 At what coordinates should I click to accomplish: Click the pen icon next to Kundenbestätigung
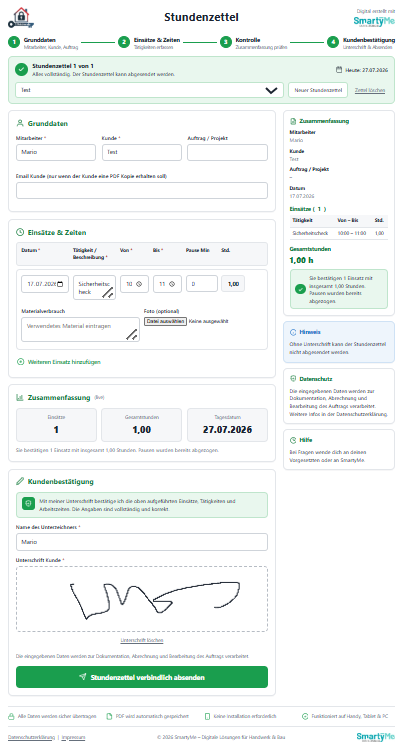(20, 482)
